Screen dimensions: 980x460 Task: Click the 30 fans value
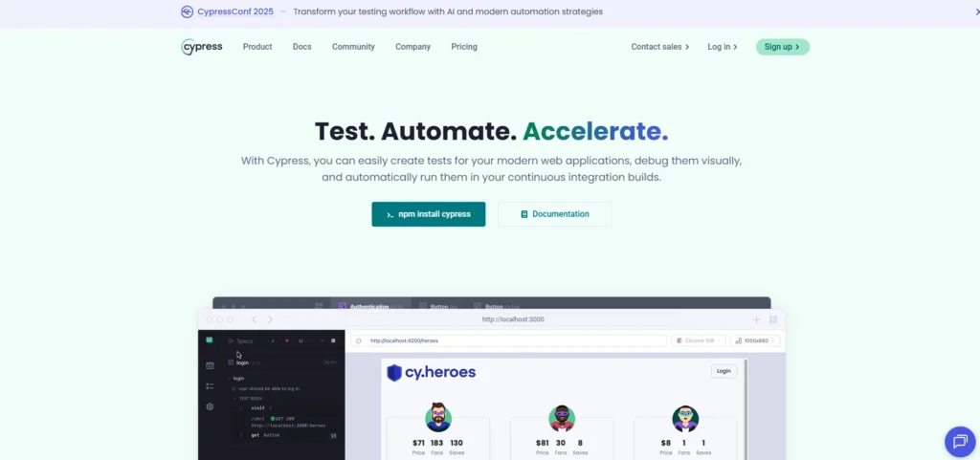point(561,443)
